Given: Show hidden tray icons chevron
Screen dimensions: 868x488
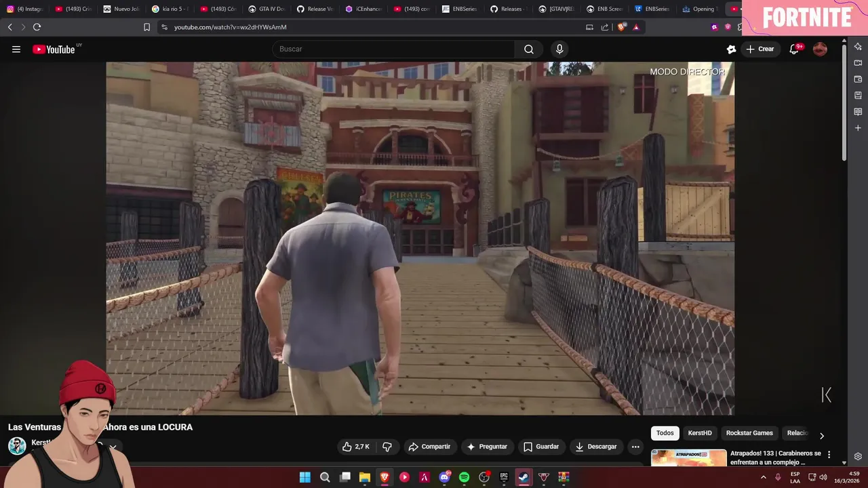Looking at the screenshot, I should pos(763,477).
